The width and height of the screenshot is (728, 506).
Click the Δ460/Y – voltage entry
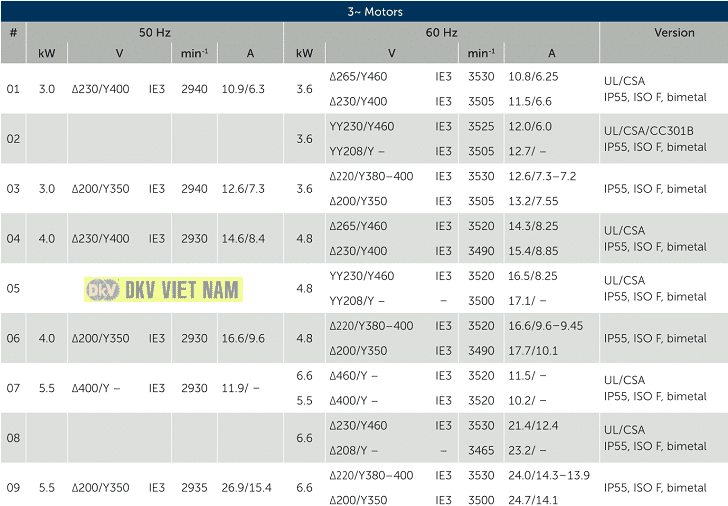coord(354,376)
